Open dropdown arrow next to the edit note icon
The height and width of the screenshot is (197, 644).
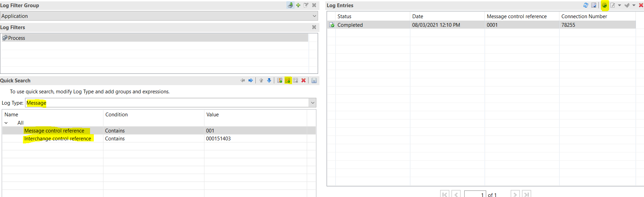click(x=619, y=5)
